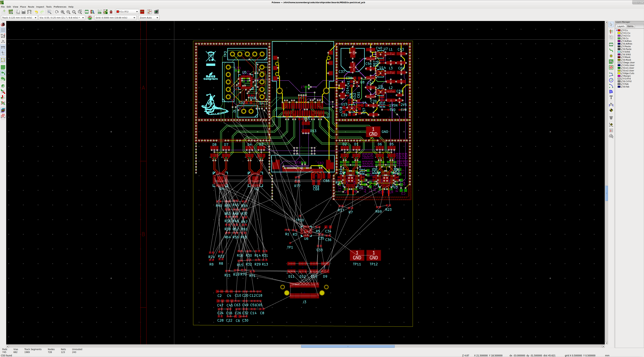The image size is (644, 357).
Task: Open the Grid size dropdown
Action: pyautogui.click(x=116, y=18)
